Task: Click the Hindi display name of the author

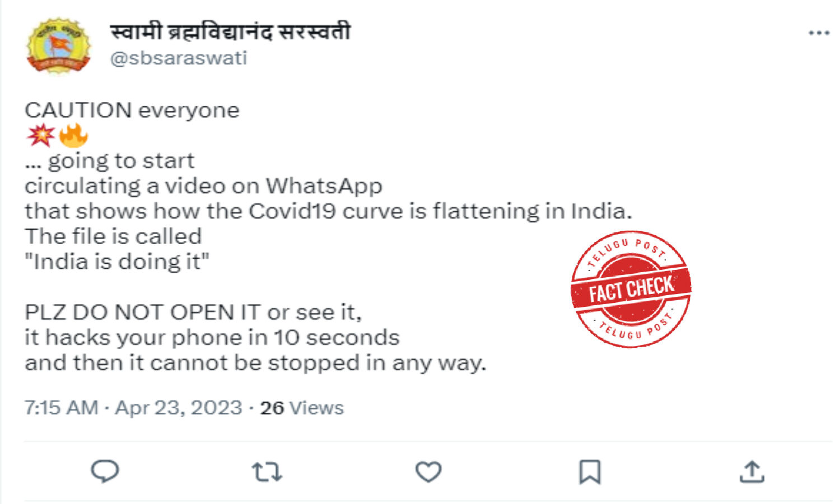Action: pyautogui.click(x=230, y=31)
